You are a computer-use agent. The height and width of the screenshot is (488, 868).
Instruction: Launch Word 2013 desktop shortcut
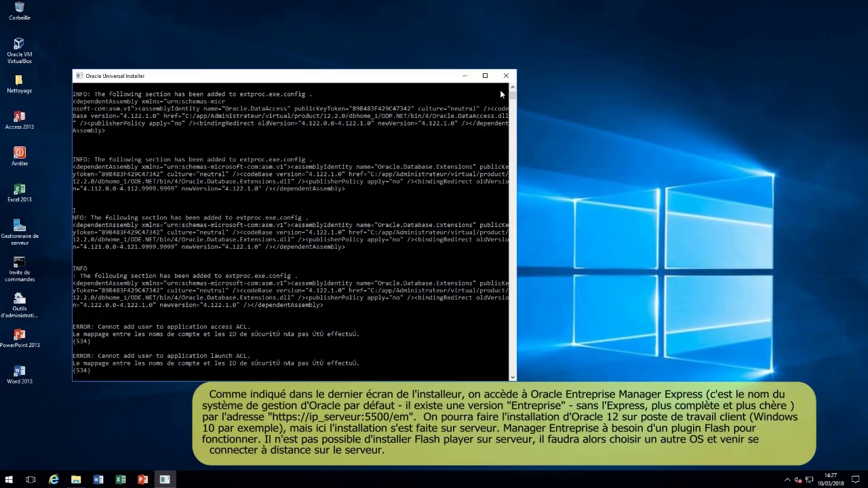20,375
